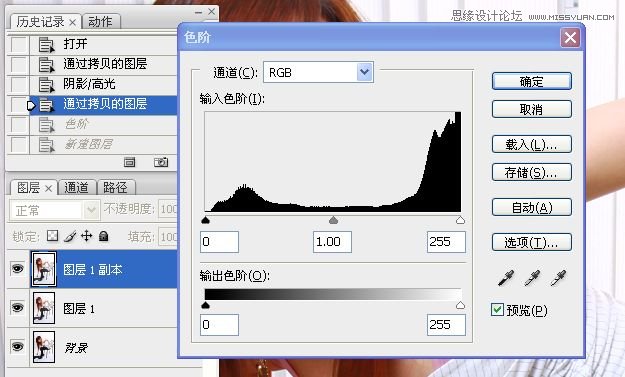Image resolution: width=625 pixels, height=377 pixels.
Task: Switch to the 动作 tab
Action: [x=100, y=22]
